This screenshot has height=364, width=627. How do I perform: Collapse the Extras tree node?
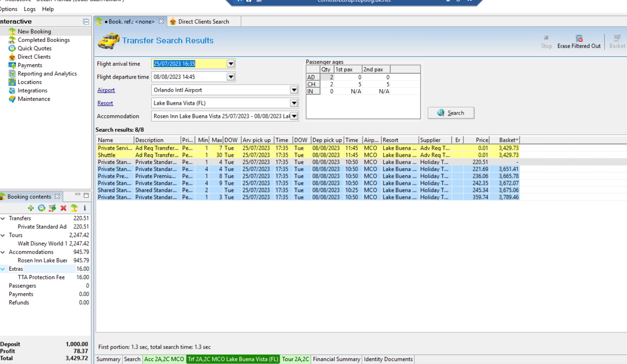coord(3,269)
